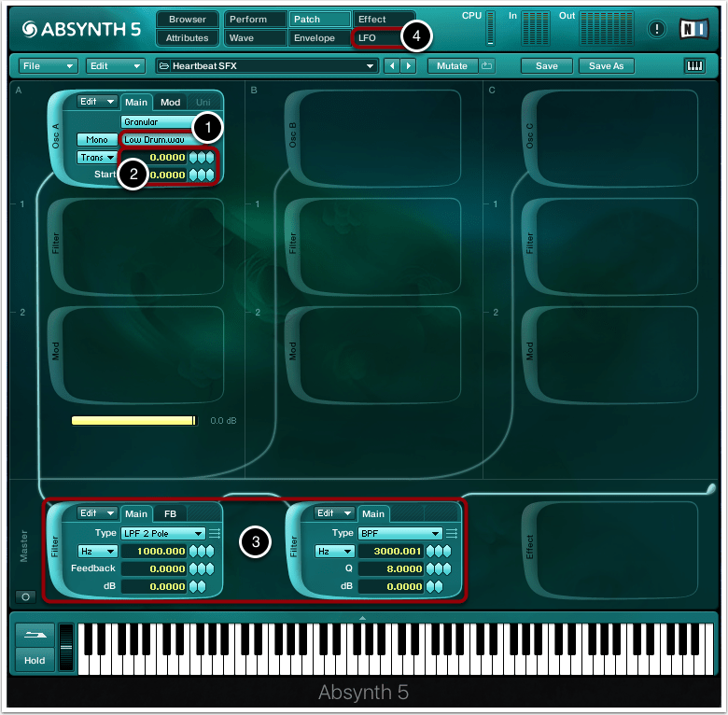The width and height of the screenshot is (728, 715).
Task: Open the Heartbeat SFX preset dropdown
Action: pos(267,66)
